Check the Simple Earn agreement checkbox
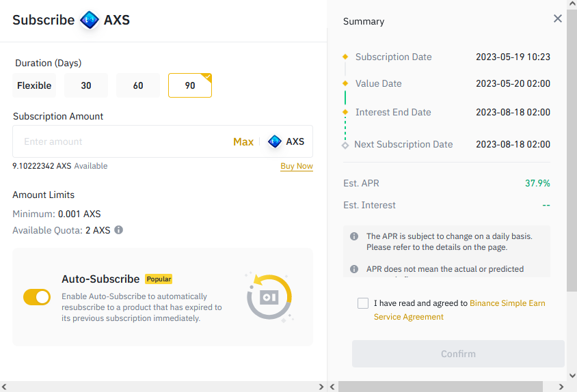Image resolution: width=577 pixels, height=392 pixels. click(363, 303)
